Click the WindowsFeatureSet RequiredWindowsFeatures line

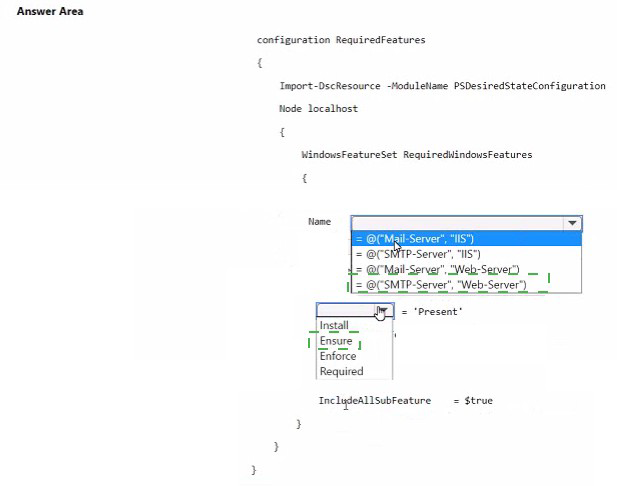pyautogui.click(x=417, y=155)
